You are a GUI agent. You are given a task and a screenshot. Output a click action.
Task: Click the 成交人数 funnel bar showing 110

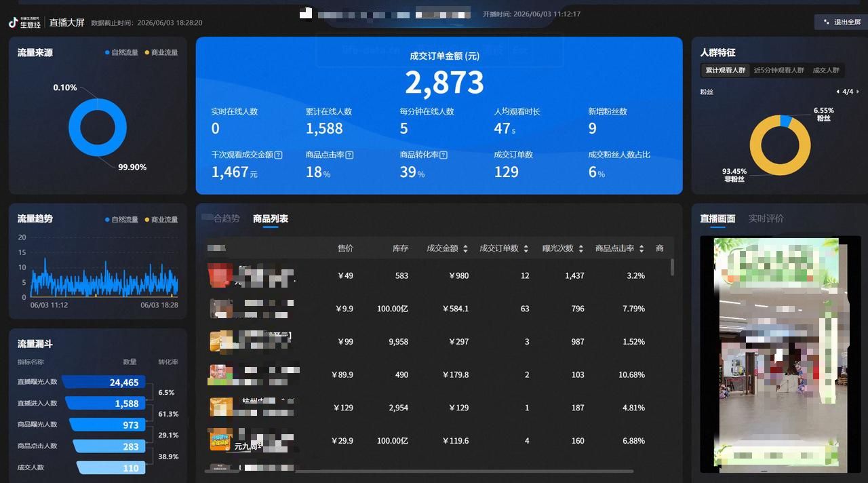tap(111, 468)
